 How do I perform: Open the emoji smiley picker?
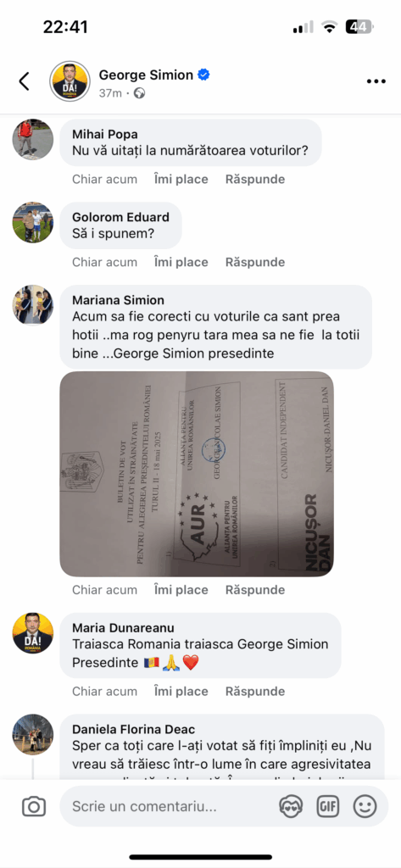[365, 807]
